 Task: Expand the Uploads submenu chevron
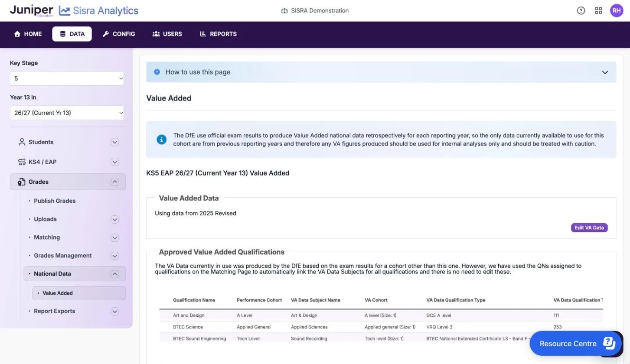pos(114,219)
